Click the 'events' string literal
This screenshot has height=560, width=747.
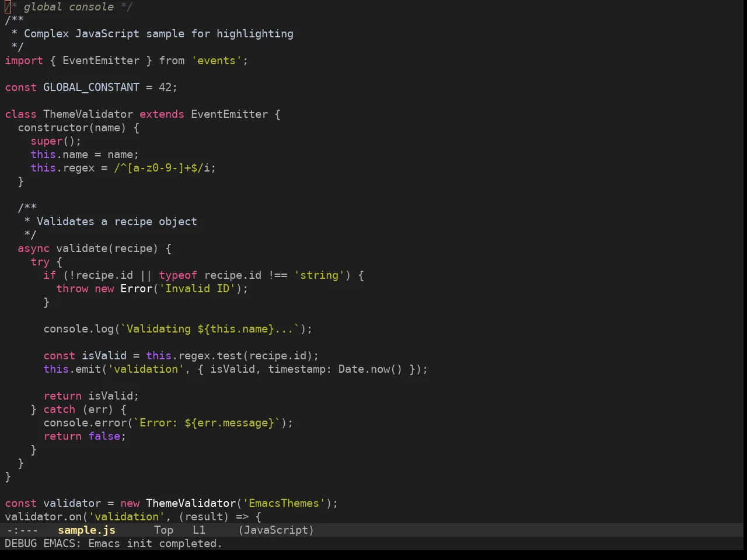click(x=217, y=61)
